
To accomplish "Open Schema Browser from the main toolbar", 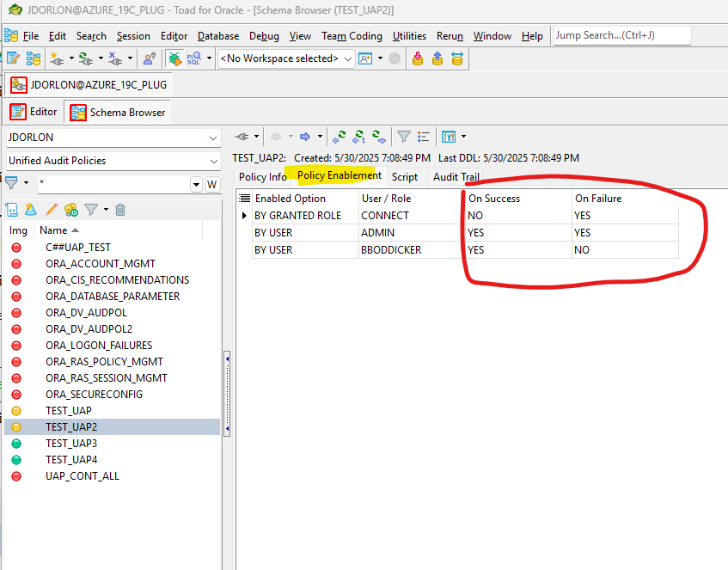I will click(34, 58).
